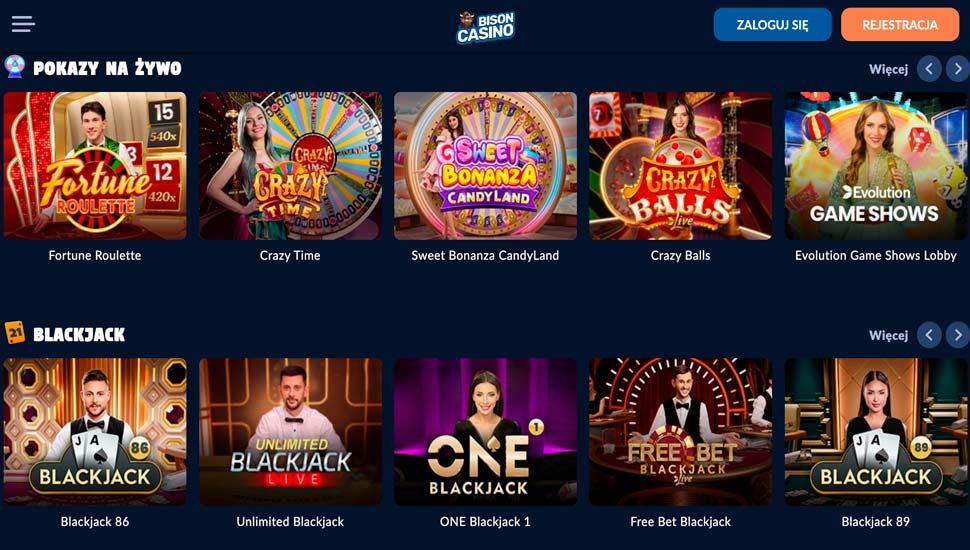Click the Zaloguj się button

773,25
